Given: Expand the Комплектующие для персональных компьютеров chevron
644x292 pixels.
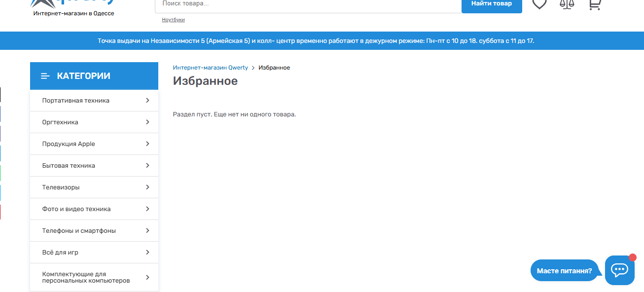Looking at the screenshot, I should [147, 277].
